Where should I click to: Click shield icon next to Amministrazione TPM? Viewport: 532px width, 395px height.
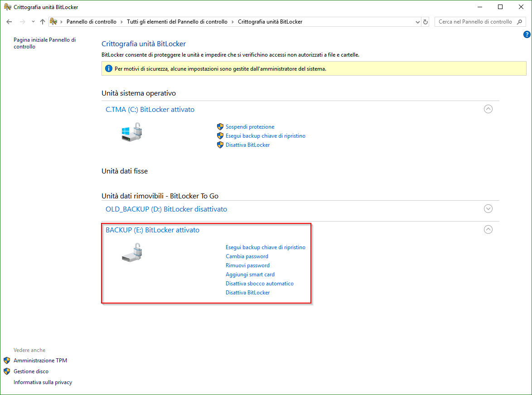pyautogui.click(x=7, y=361)
